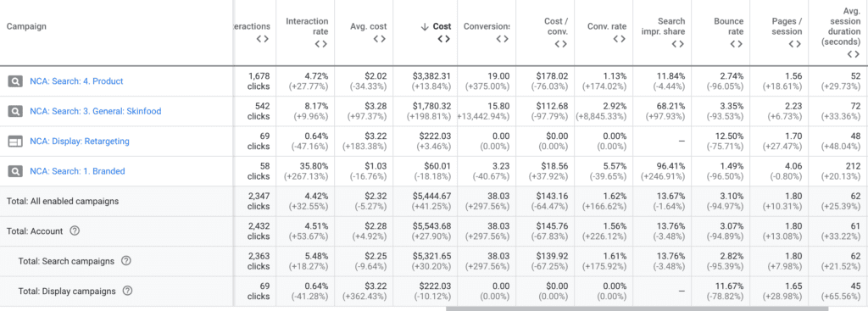Click search icon beside 1. Branded campaign
868x311 pixels.
pos(15,171)
